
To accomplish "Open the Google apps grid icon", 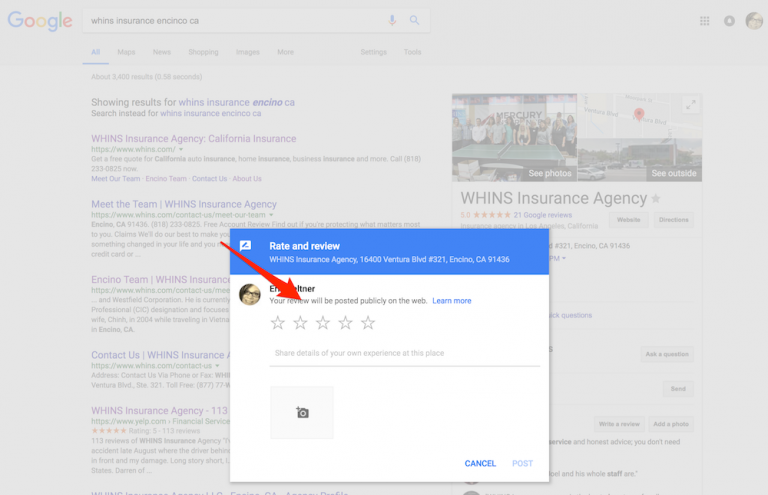I will 705,20.
